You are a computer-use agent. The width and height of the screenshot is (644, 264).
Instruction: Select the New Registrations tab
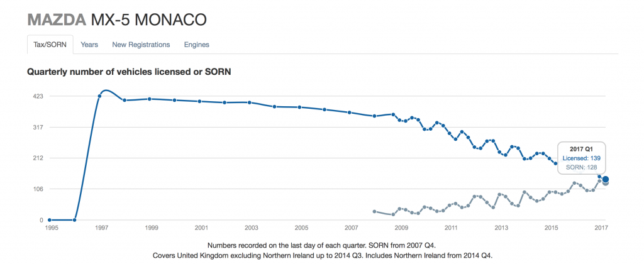click(141, 45)
